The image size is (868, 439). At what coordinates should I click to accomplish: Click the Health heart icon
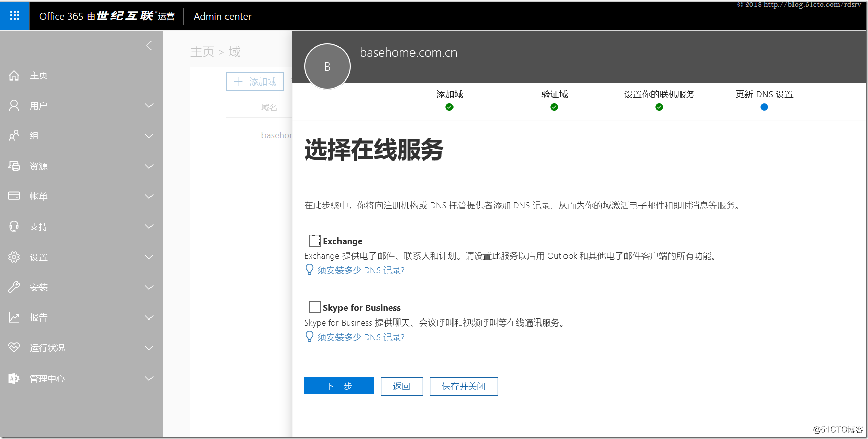(x=14, y=347)
